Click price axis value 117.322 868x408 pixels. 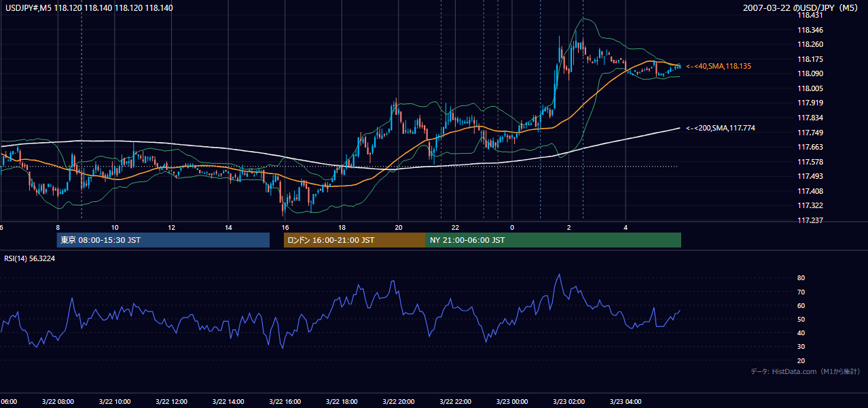tap(811, 205)
